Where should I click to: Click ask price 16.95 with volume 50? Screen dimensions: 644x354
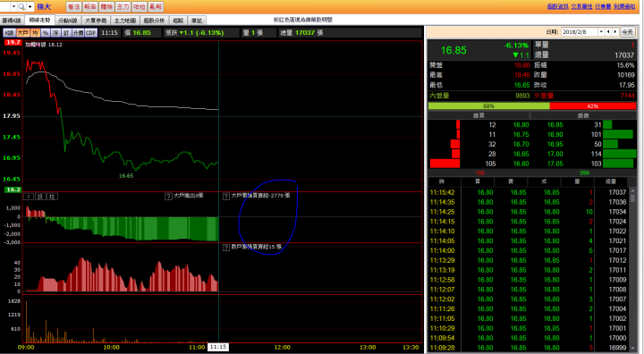[x=555, y=144]
